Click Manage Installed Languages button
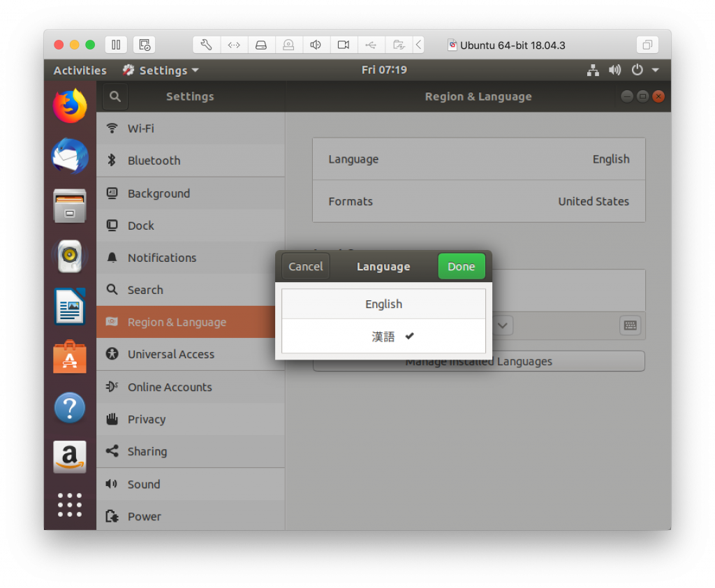Viewport: 715px width, 588px height. 479,361
